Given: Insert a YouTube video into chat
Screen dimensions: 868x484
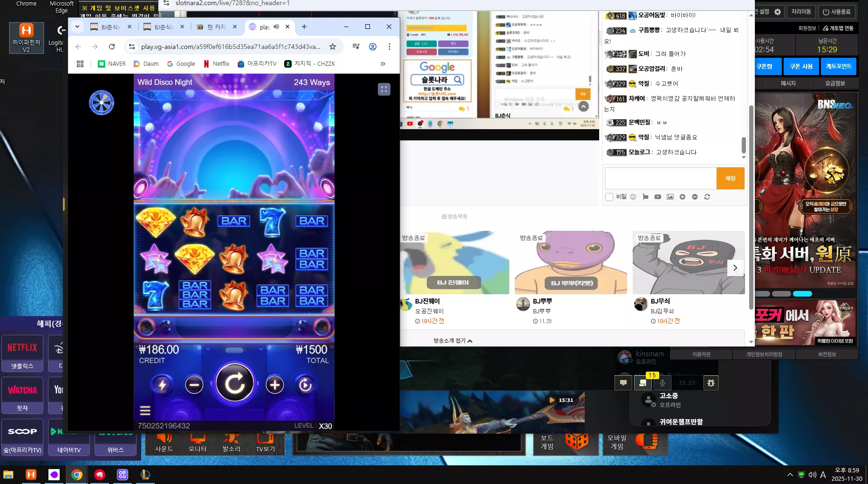Looking at the screenshot, I should (657, 197).
